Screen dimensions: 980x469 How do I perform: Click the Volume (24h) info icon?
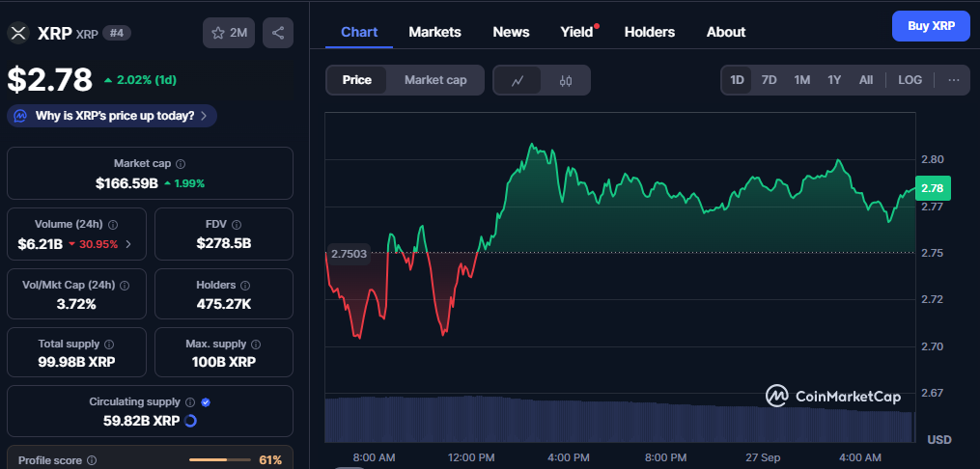click(x=113, y=225)
